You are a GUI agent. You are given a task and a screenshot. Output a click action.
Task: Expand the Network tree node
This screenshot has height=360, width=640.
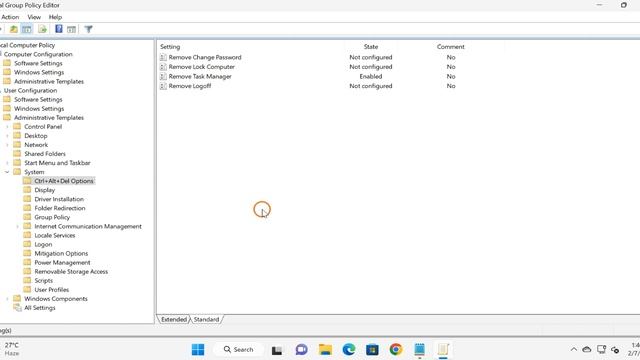click(7, 144)
